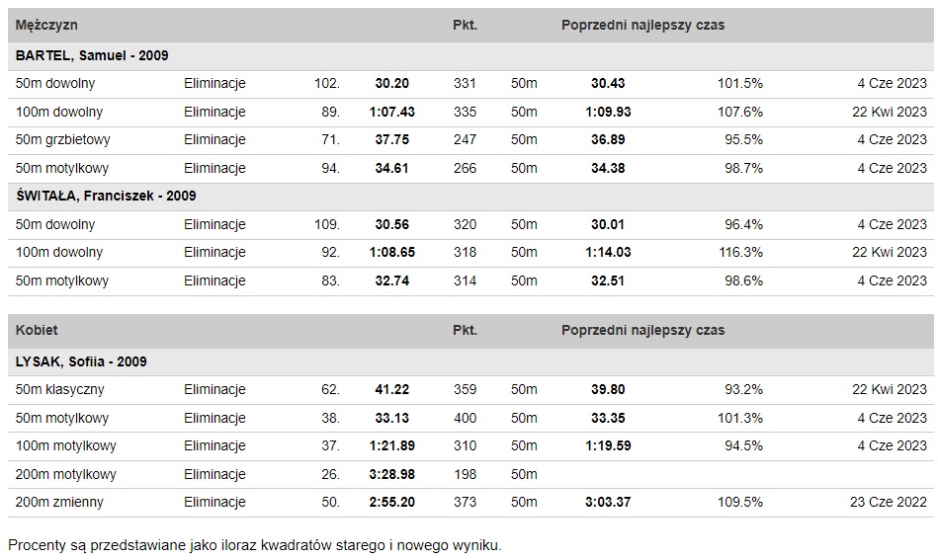Click Bartel's 100m dowolny time 1:07.43

[x=391, y=113]
